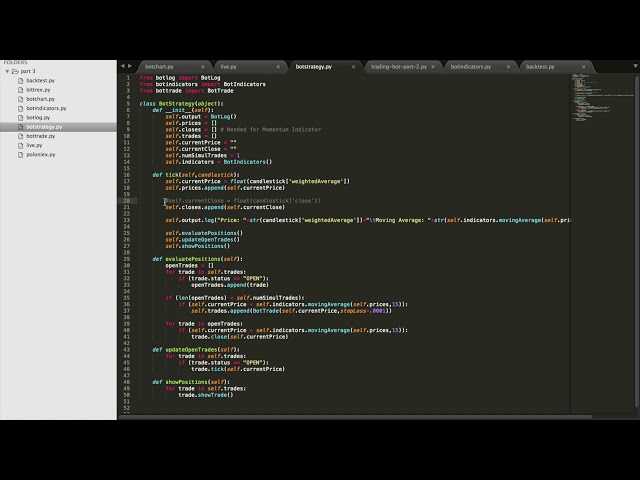Close the botchart.py tab
This screenshot has width=640, height=480.
coord(202,67)
